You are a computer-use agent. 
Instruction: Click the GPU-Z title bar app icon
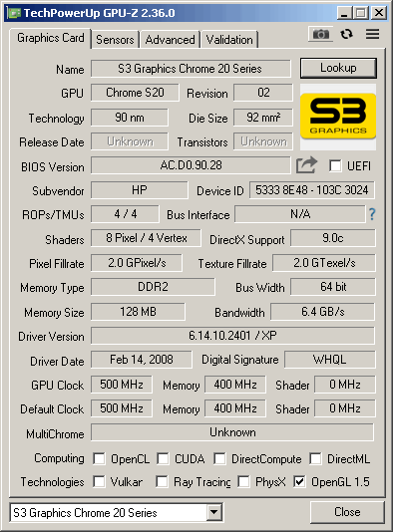click(14, 13)
